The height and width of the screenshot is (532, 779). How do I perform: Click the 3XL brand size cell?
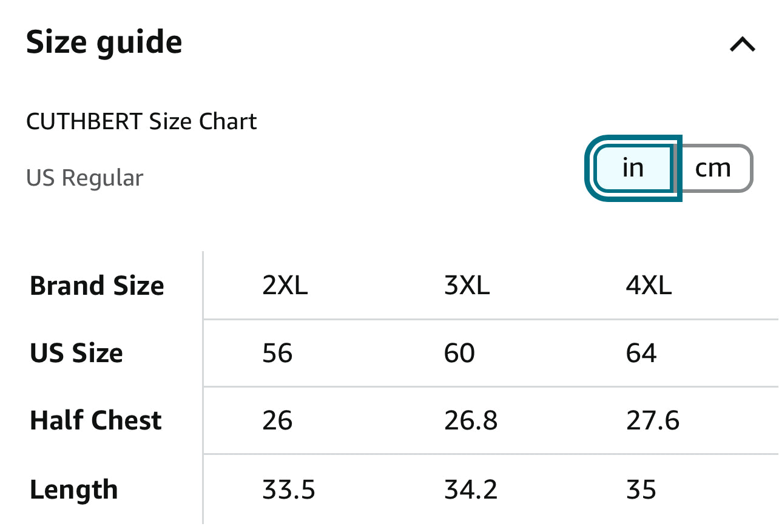[x=467, y=286]
